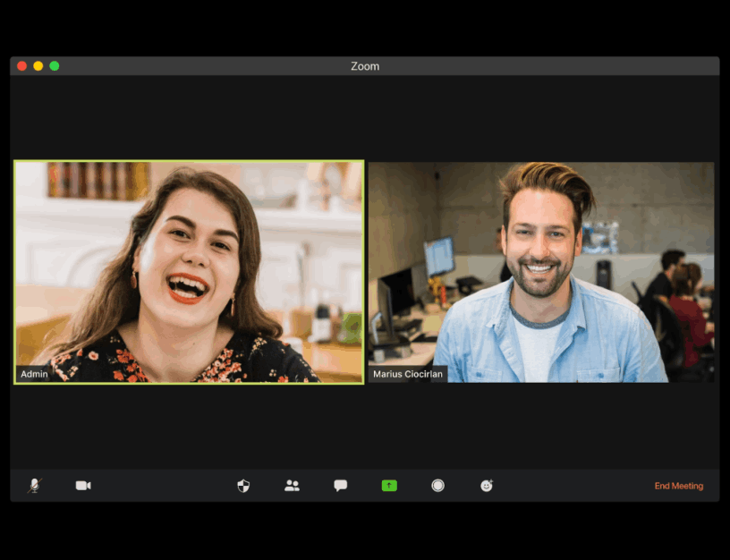Click the Marius Ciocirlan name label
Screen dimensions: 730x560
408,374
